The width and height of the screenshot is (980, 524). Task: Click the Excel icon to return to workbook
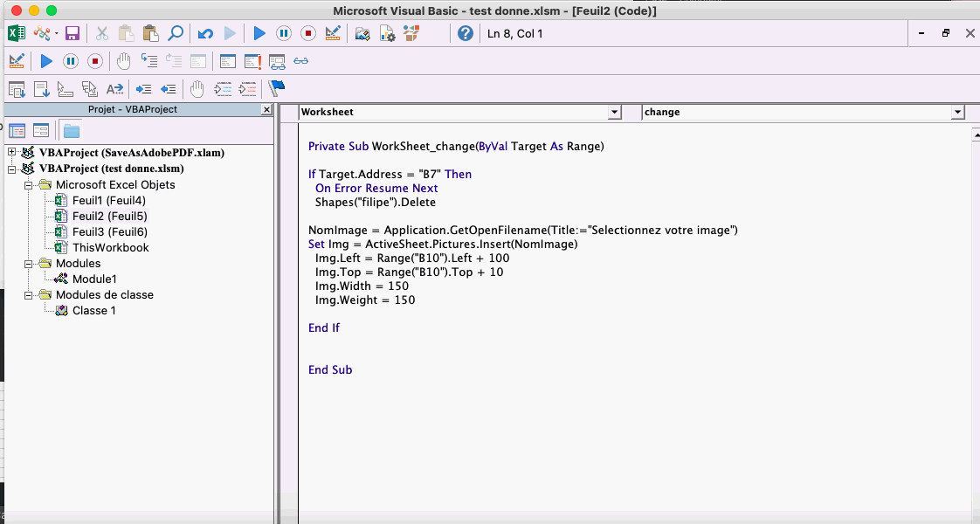[x=16, y=33]
